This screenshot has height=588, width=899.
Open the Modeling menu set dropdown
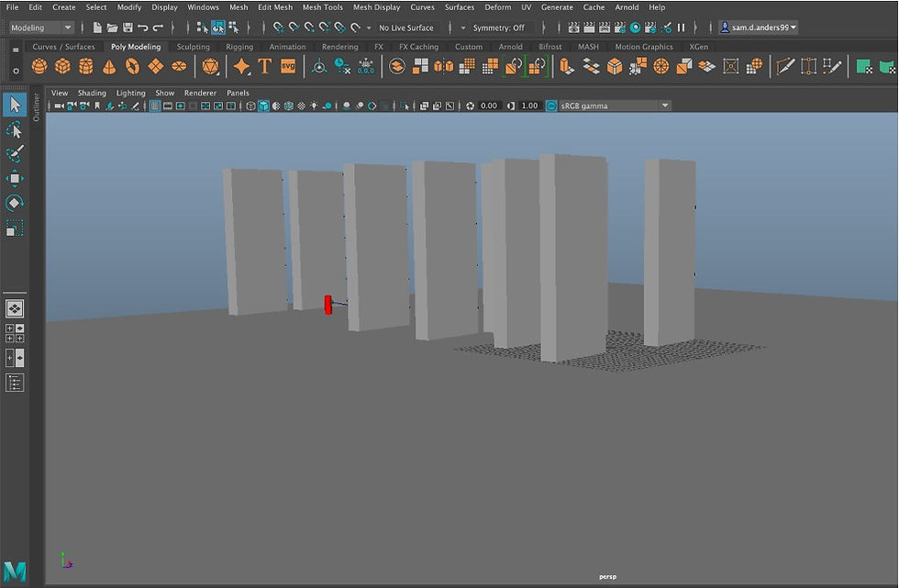[x=41, y=28]
